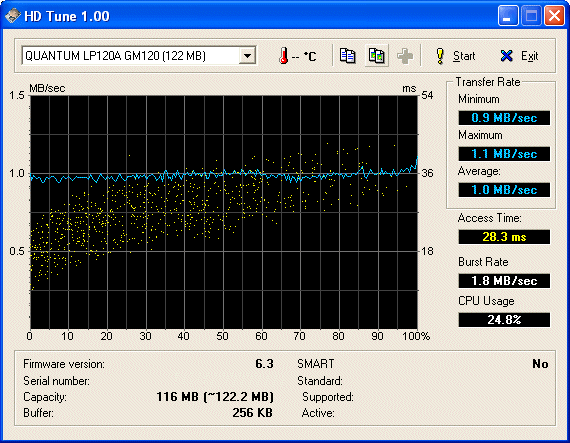This screenshot has width=570, height=443.
Task: Click the Capacity value 116 MB
Action: [215, 396]
